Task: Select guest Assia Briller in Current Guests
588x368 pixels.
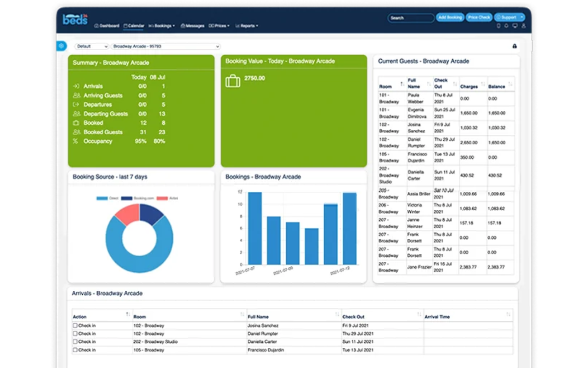Action: pos(418,194)
